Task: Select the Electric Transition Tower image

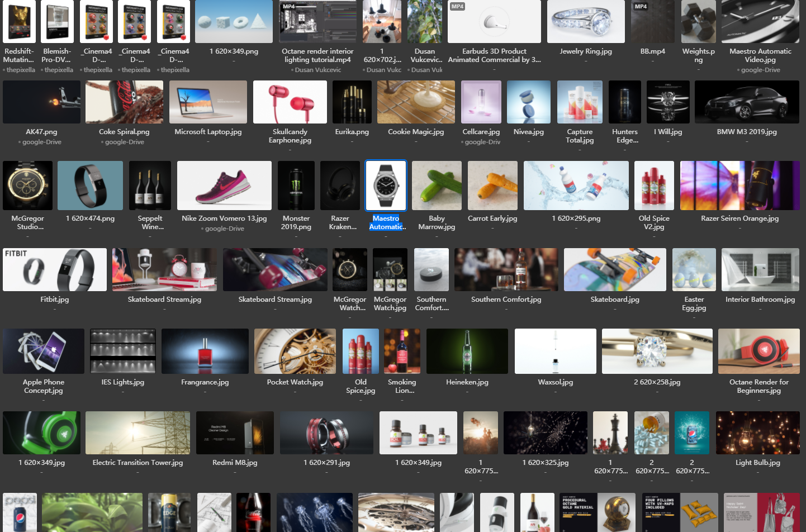Action: tap(138, 433)
